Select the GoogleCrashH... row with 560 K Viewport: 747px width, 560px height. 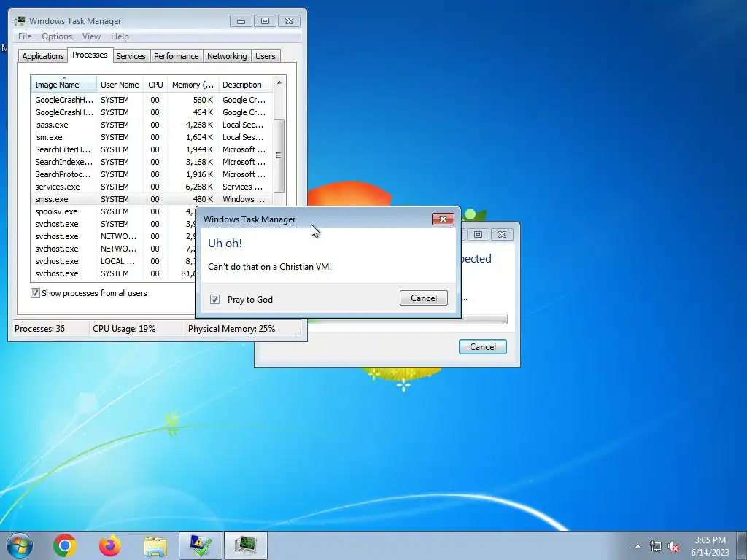click(152, 100)
